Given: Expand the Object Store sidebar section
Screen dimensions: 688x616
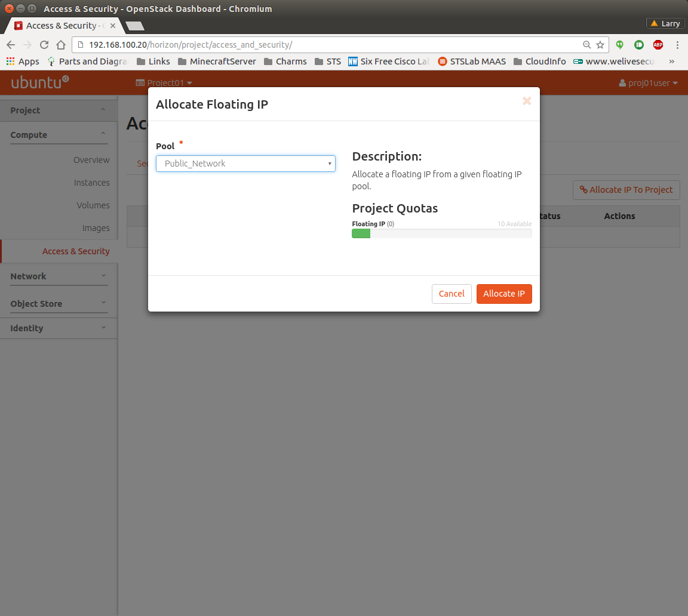Looking at the screenshot, I should point(59,304).
